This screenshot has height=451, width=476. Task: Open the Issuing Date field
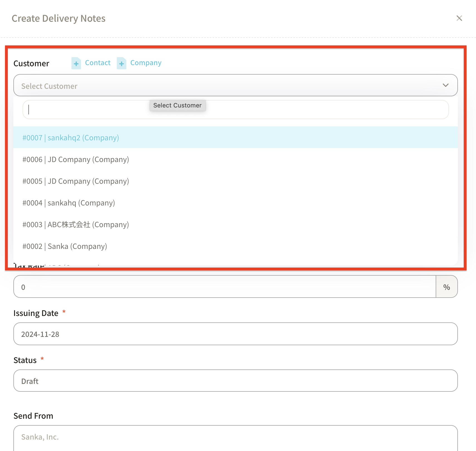[235, 334]
